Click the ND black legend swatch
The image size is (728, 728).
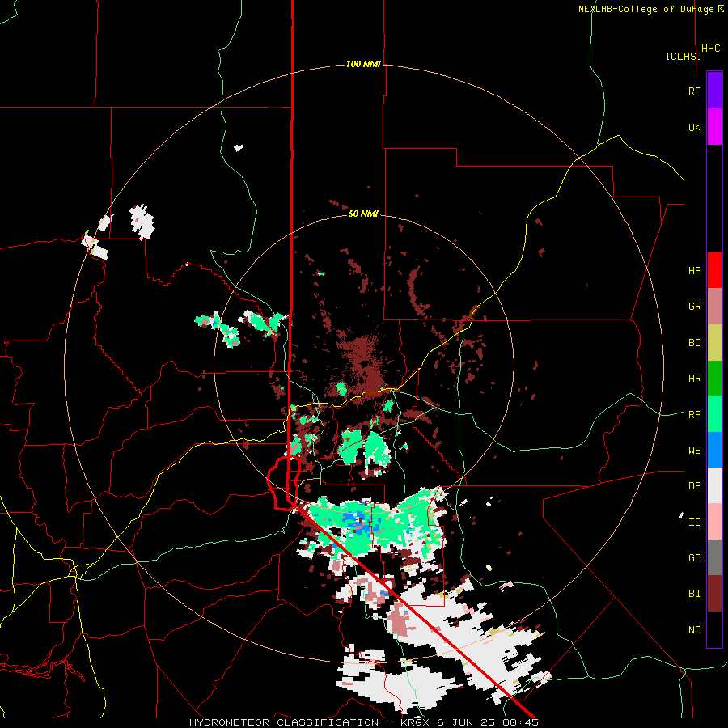pyautogui.click(x=714, y=629)
